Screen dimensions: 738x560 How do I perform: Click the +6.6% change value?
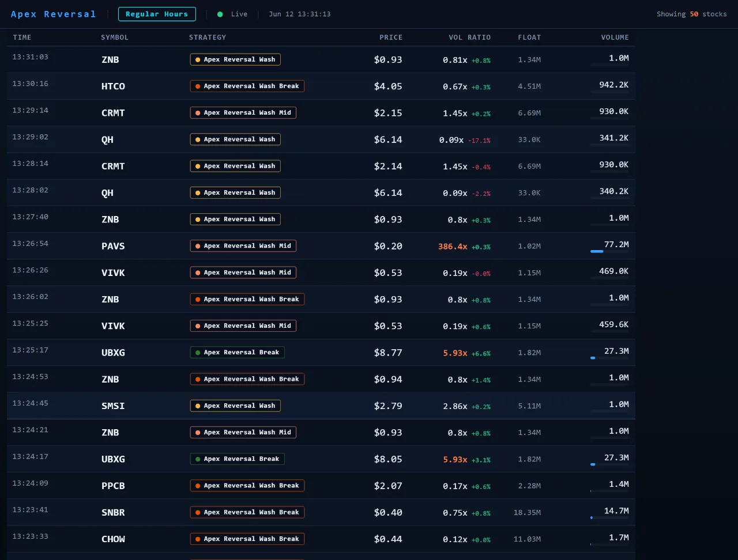[481, 353]
